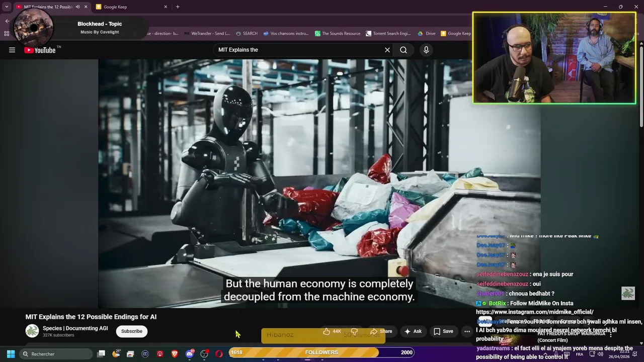The image size is (644, 362).
Task: Open Discord from the taskbar
Action: tap(190, 354)
